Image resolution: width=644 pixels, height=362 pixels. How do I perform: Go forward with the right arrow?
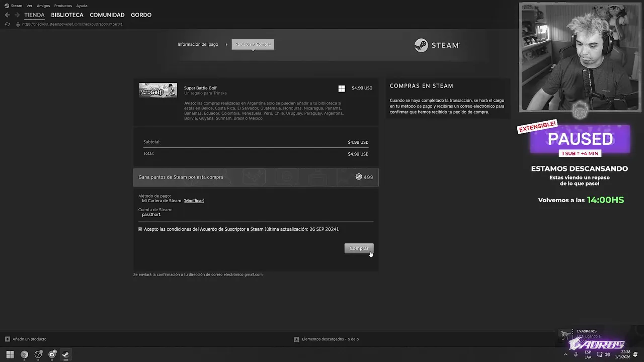pyautogui.click(x=17, y=15)
